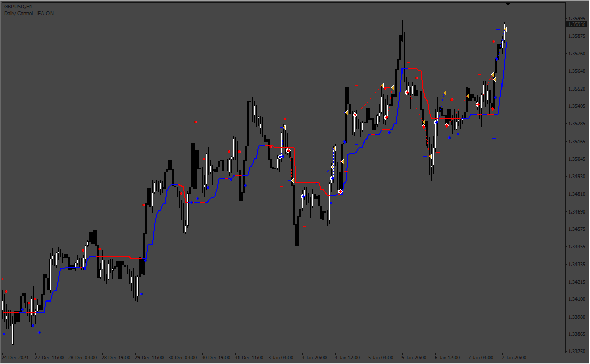The height and width of the screenshot is (364, 590).
Task: Click the 'Daily Control - EA ON' label
Action: (x=29, y=13)
